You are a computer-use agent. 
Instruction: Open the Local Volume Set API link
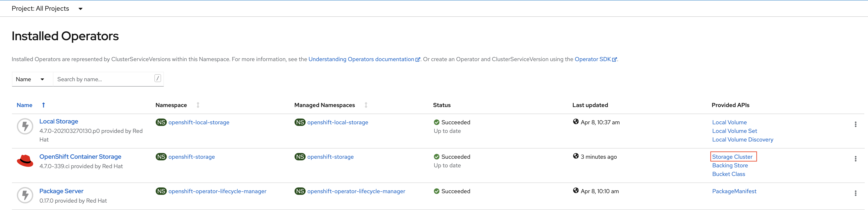click(x=734, y=131)
